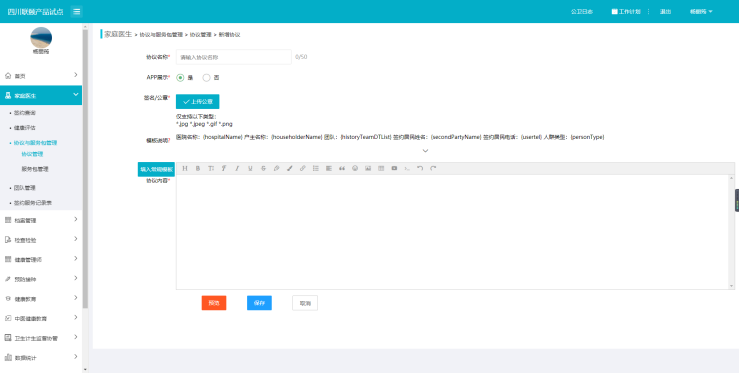Viewport: 740px width, 374px height.
Task: Click the Heading (H) toolbar icon
Action: point(185,169)
